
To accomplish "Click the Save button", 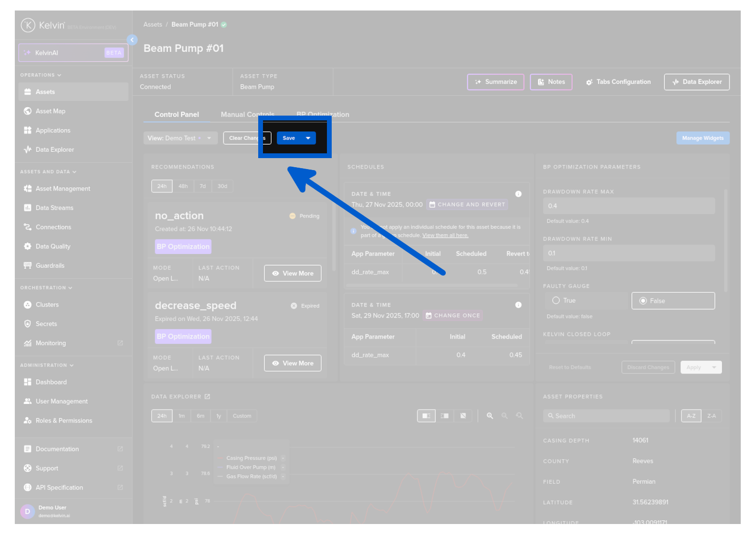I will click(289, 138).
